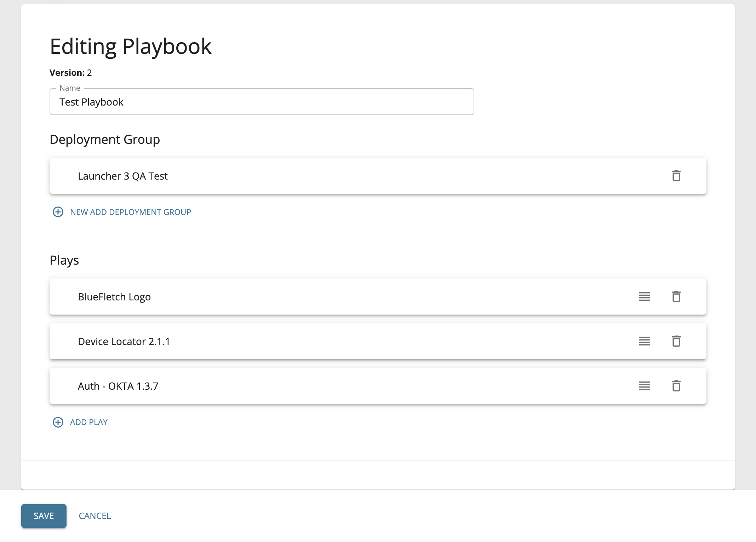Image resolution: width=756 pixels, height=542 pixels.
Task: Delete the BlueFletch Logo play
Action: [676, 297]
